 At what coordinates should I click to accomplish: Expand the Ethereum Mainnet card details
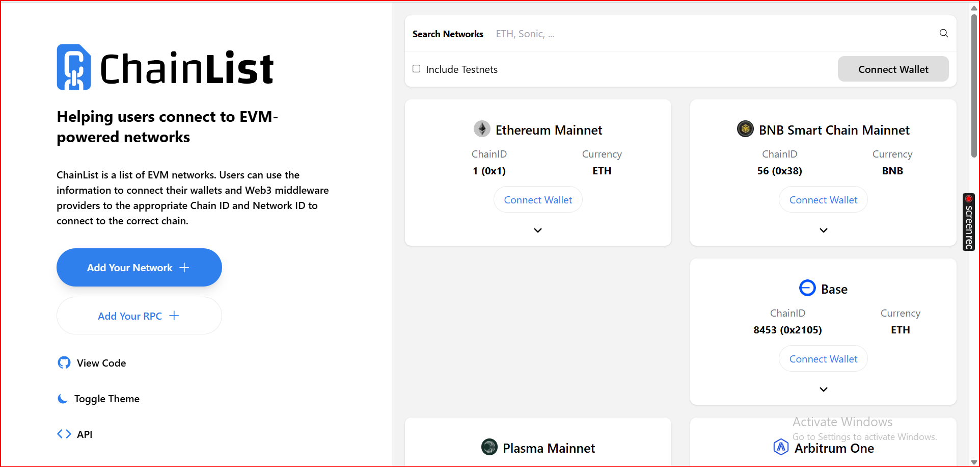(538, 230)
